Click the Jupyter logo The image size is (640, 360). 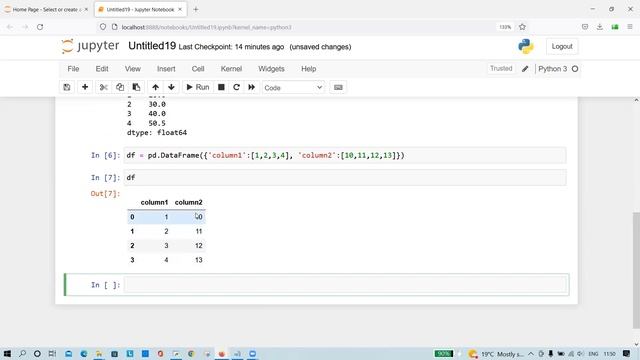coord(90,46)
